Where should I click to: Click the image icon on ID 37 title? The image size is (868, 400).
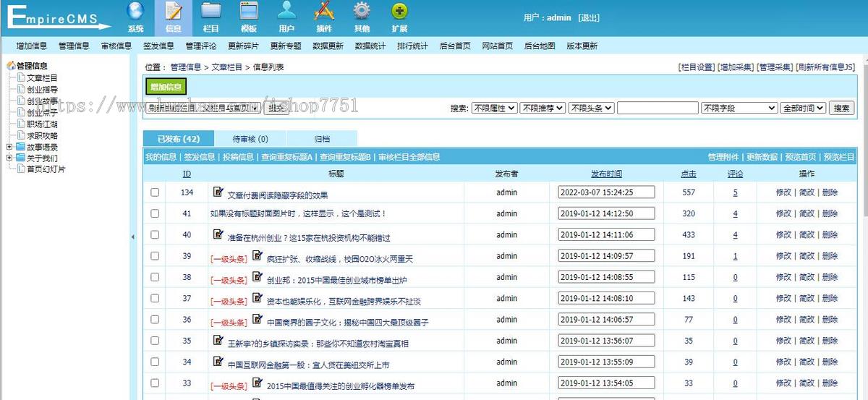[258, 297]
